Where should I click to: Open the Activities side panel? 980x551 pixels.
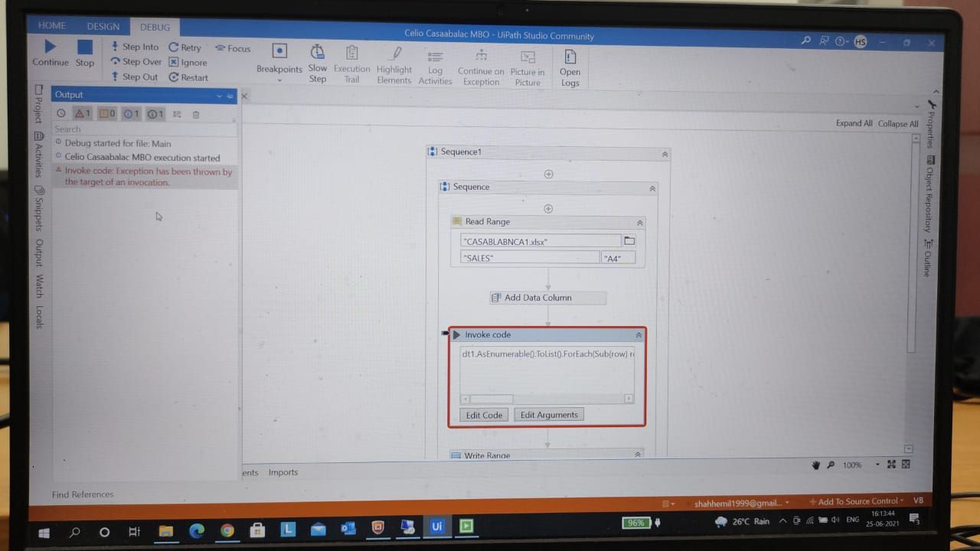(x=38, y=154)
